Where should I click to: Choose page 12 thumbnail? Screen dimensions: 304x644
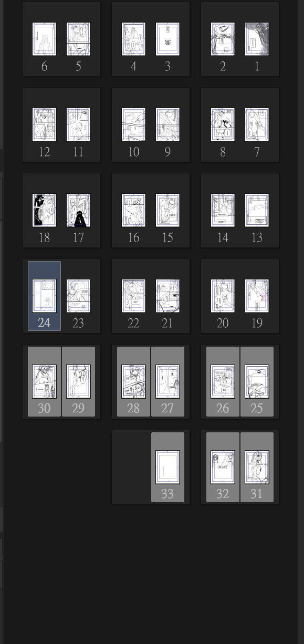pos(44,124)
